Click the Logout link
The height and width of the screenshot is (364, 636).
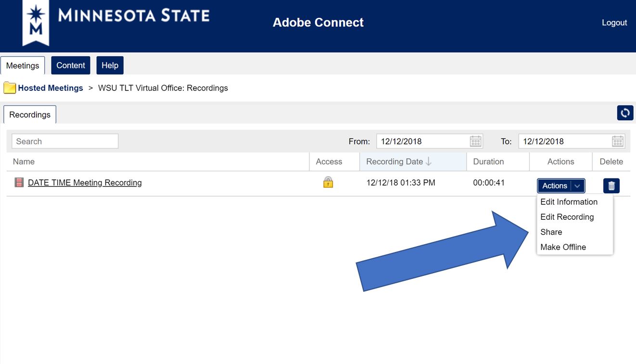pyautogui.click(x=614, y=23)
